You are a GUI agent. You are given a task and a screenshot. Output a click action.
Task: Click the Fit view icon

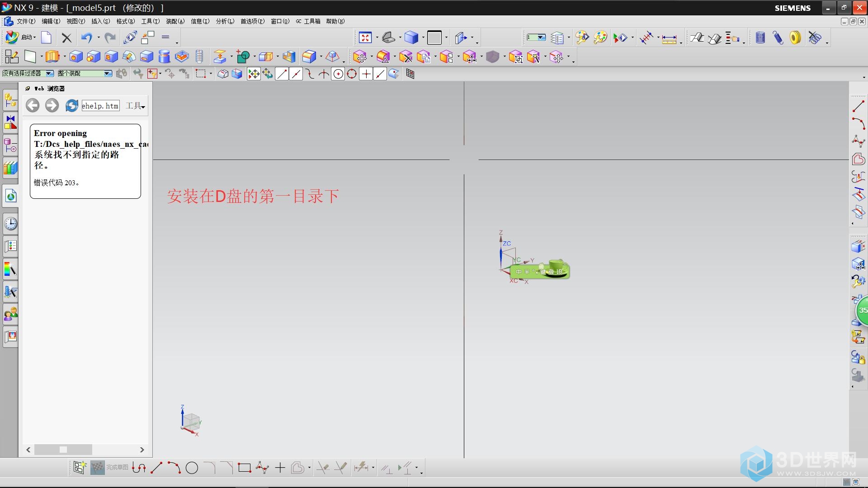pyautogui.click(x=365, y=38)
